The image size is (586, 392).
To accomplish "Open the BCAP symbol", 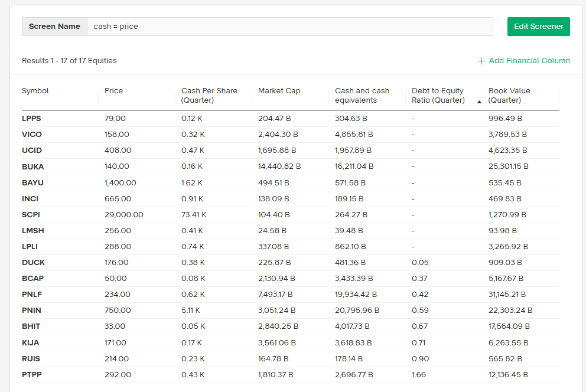I will click(33, 279).
